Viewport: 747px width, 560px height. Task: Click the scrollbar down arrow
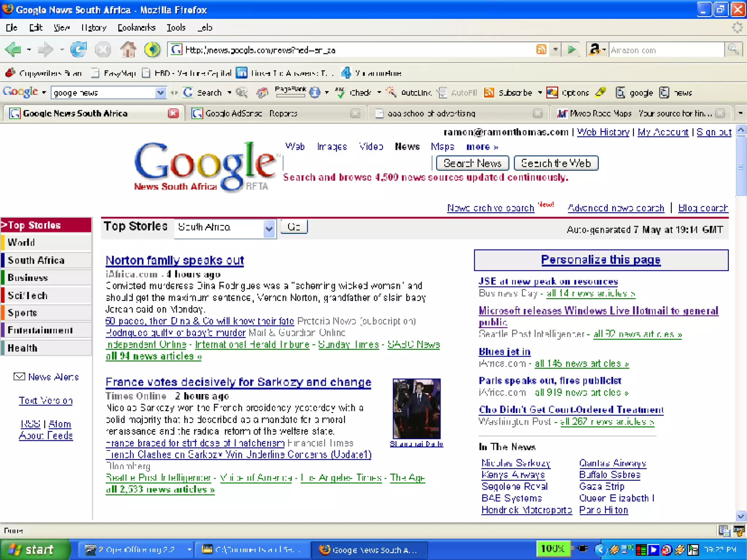point(741,516)
